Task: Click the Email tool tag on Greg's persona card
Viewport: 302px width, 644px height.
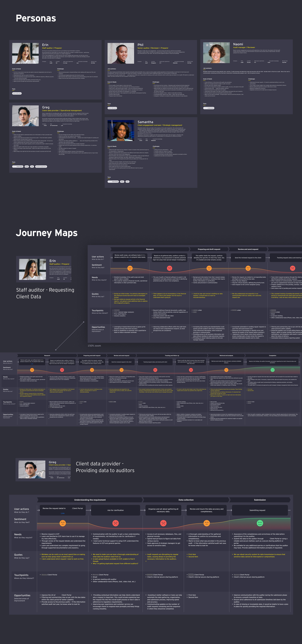Action: [27, 166]
